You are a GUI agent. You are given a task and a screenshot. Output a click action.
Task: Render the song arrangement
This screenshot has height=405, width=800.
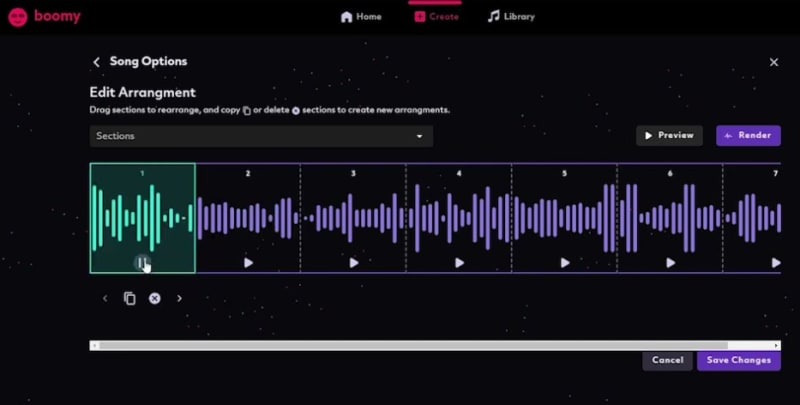coord(748,136)
